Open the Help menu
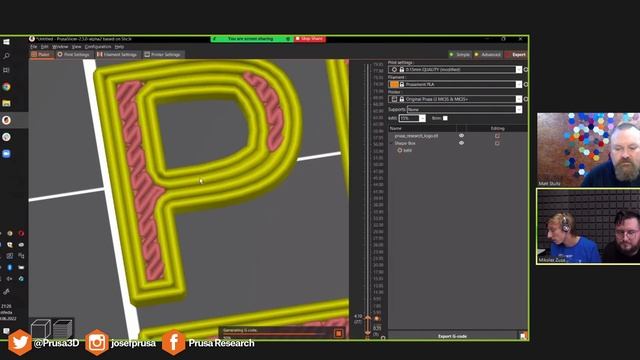The image size is (640, 360). click(119, 47)
